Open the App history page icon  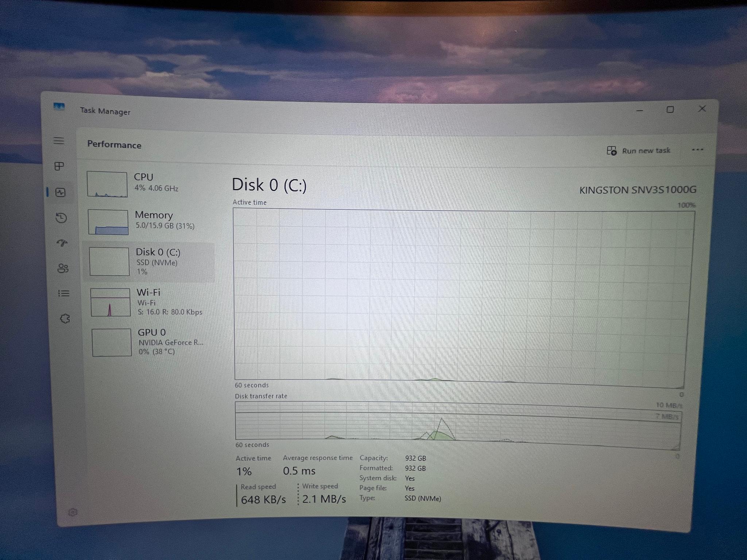pyautogui.click(x=61, y=218)
